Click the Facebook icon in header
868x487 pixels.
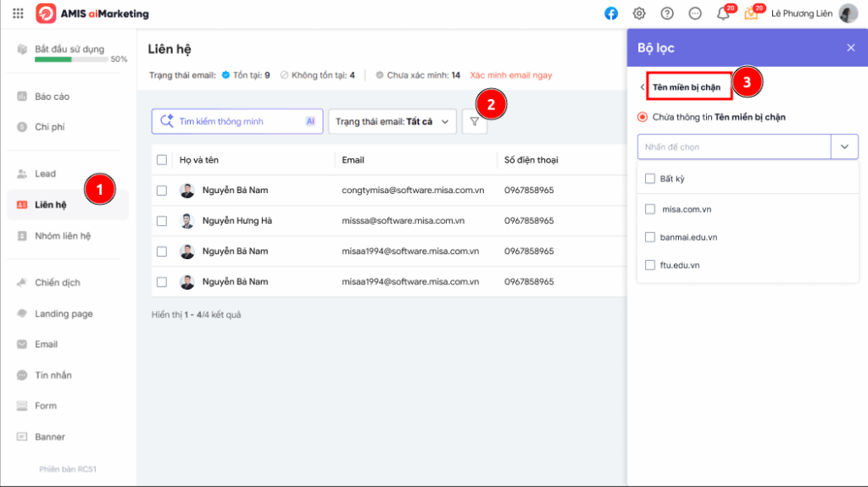[611, 14]
